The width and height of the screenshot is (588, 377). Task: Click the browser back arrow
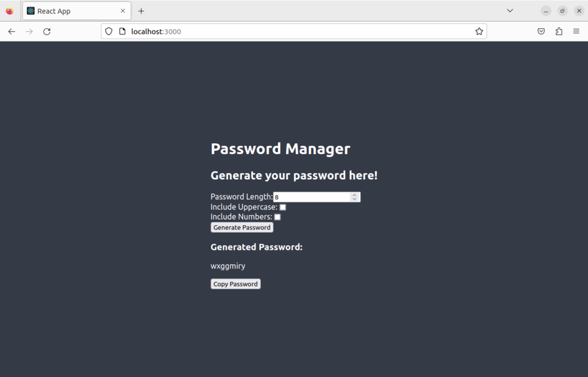pos(12,32)
